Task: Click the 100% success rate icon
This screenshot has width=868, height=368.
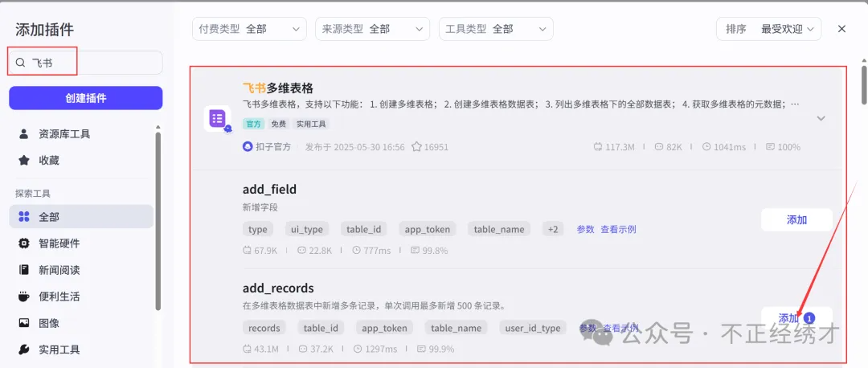Action: click(770, 147)
